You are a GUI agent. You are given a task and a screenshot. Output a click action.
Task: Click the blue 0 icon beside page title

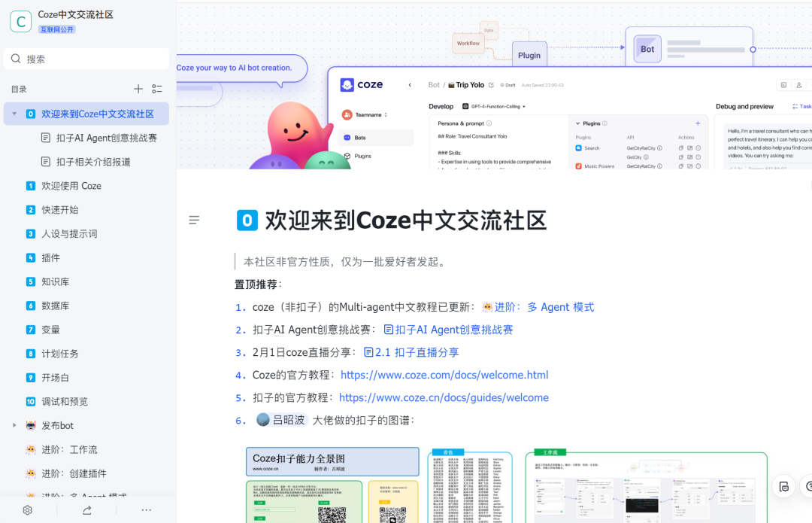[x=247, y=220]
